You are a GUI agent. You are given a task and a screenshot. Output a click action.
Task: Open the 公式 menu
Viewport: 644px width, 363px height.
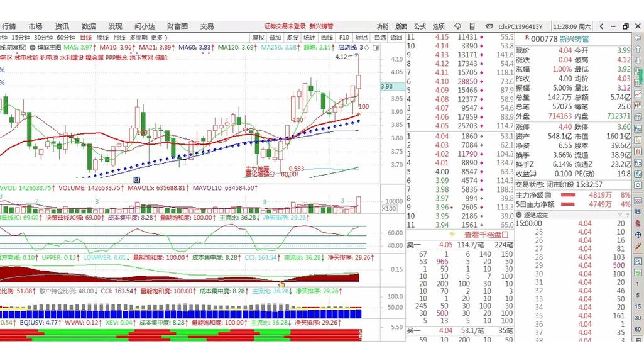(419, 26)
